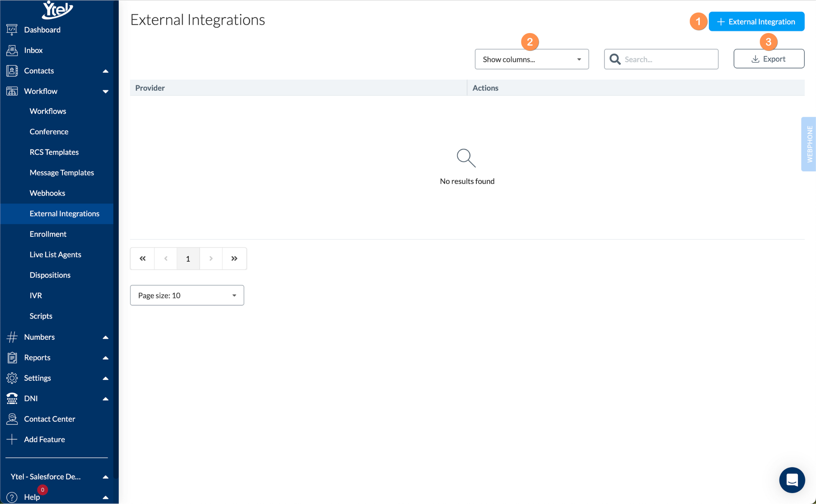The width and height of the screenshot is (816, 504).
Task: Open the Page size dropdown
Action: pos(187,295)
